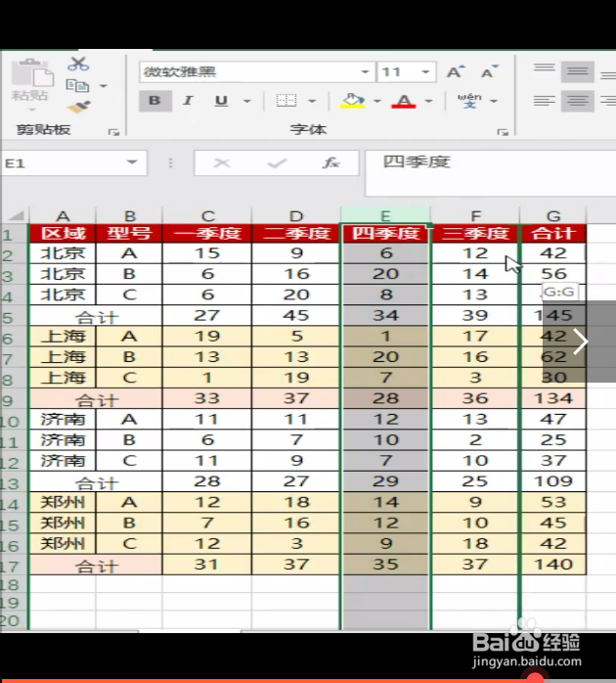The height and width of the screenshot is (683, 616).
Task: Select column E header
Action: tap(385, 215)
